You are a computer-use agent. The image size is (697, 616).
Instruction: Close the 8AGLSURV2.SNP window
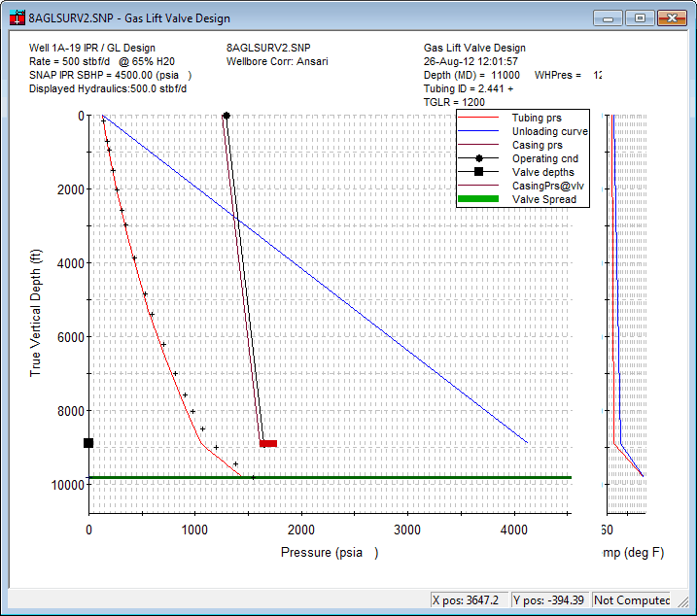click(670, 17)
